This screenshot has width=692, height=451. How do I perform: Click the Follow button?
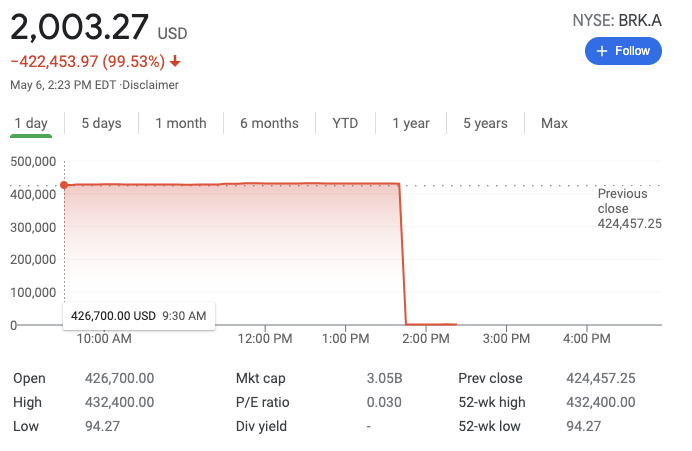point(623,51)
